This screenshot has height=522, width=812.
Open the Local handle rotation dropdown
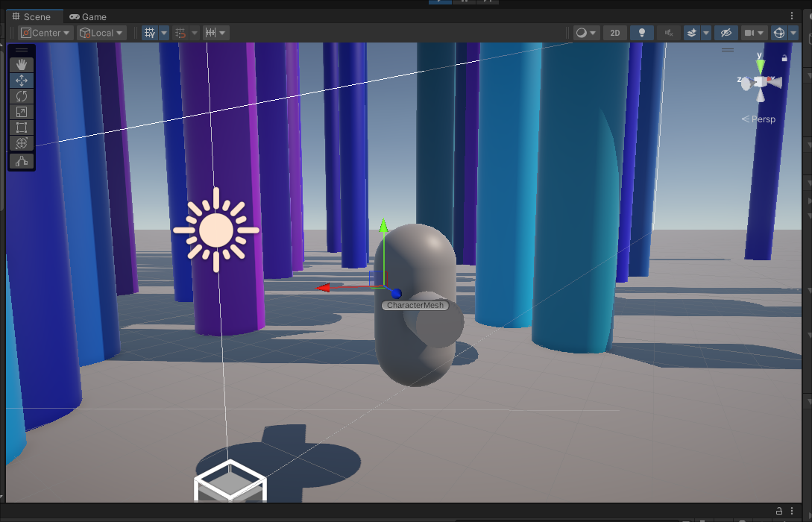101,33
